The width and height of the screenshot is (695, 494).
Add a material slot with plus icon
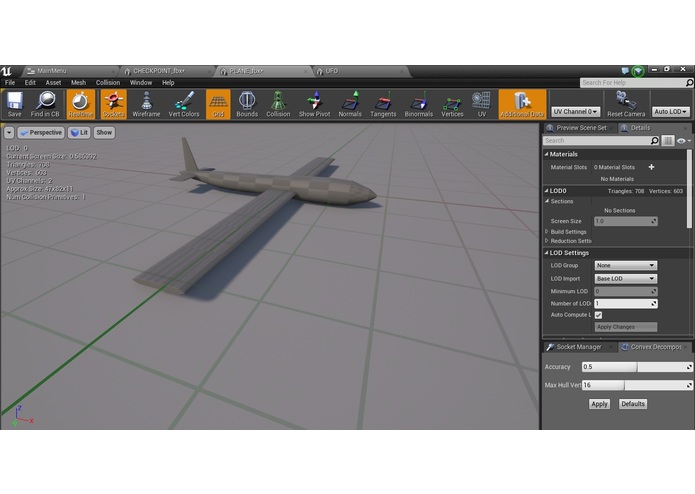651,167
